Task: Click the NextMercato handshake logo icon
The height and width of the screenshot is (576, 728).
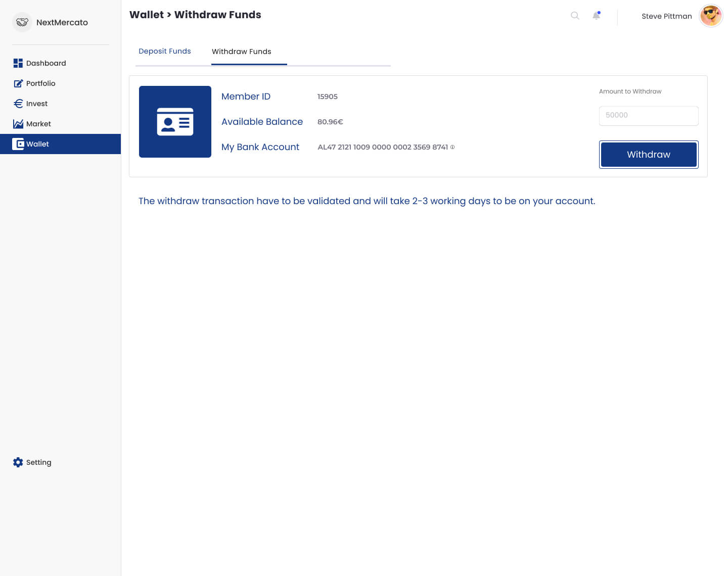Action: pyautogui.click(x=22, y=22)
